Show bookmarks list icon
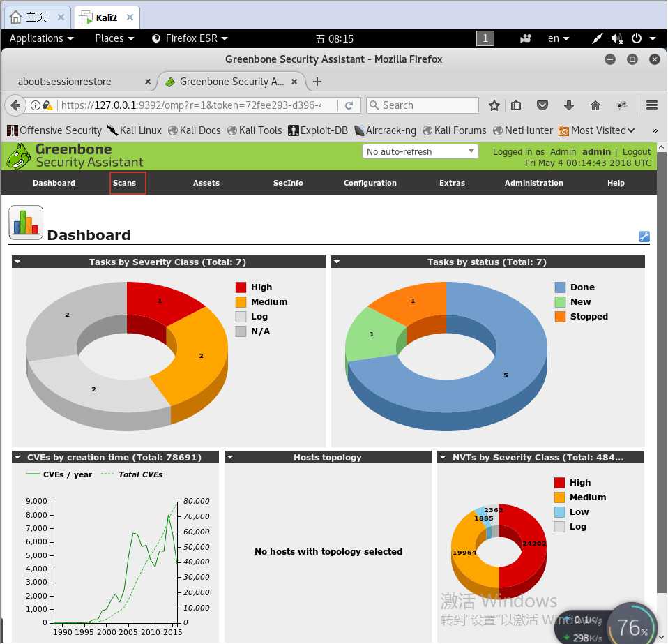This screenshot has width=668, height=644. tap(516, 105)
